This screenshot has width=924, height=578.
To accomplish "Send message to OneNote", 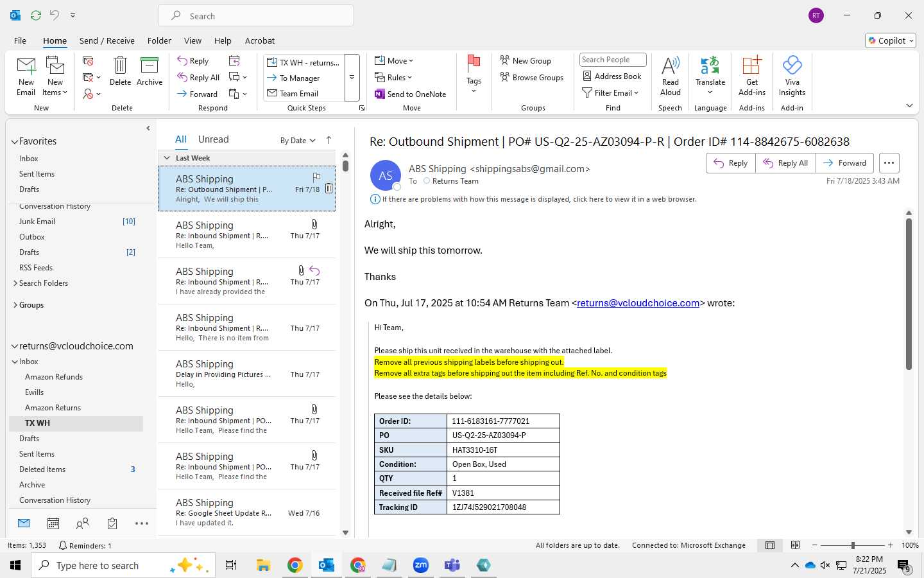I will (x=411, y=94).
